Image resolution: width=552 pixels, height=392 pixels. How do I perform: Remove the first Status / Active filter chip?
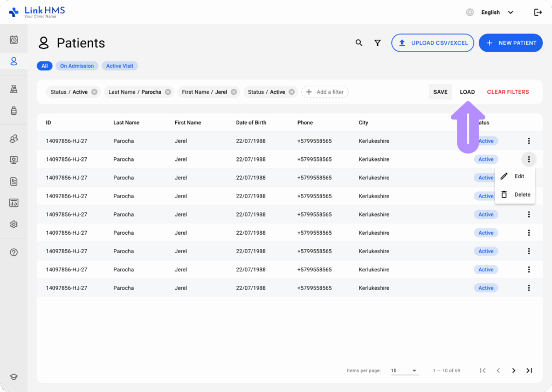click(x=94, y=92)
